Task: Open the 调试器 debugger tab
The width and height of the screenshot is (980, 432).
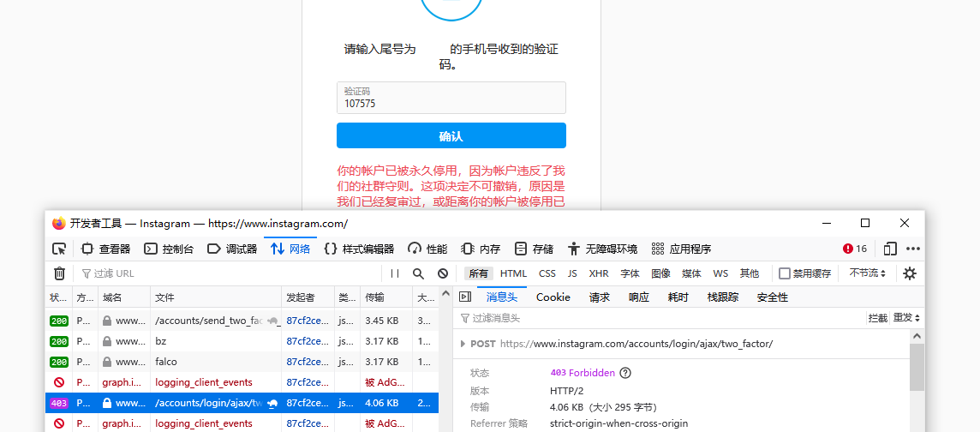Action: click(232, 249)
